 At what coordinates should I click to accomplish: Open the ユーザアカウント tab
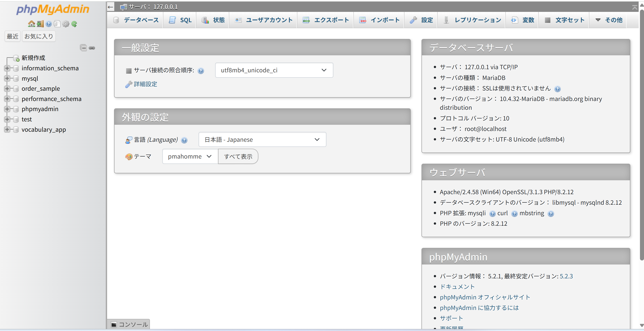[263, 20]
